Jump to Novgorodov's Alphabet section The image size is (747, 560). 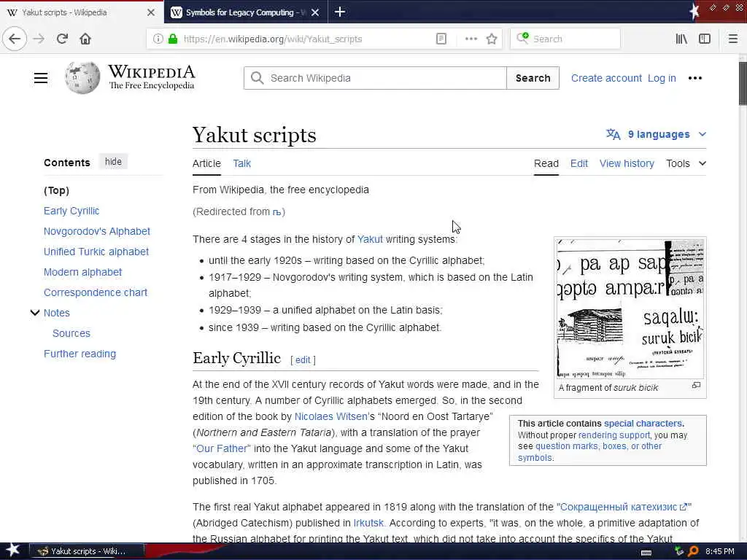pos(97,231)
